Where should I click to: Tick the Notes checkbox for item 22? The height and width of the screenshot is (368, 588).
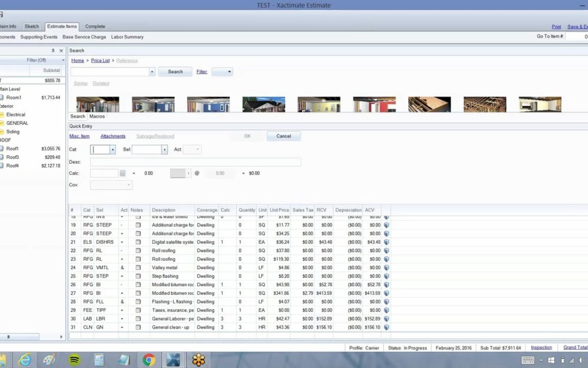click(138, 250)
